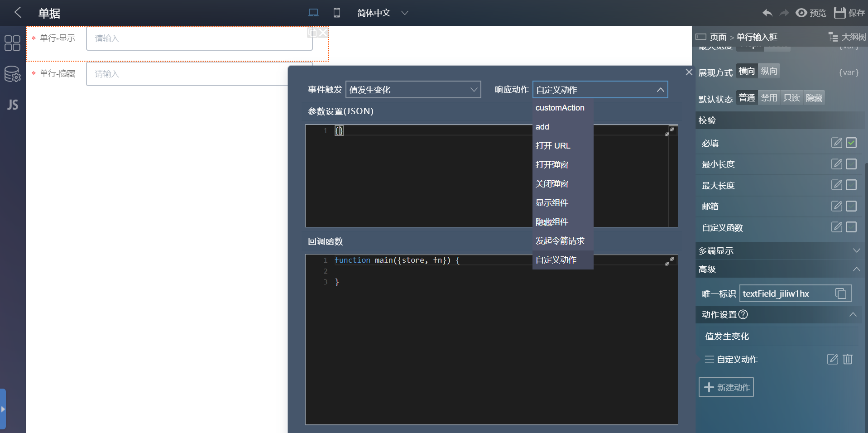Click the redo arrow icon
Image resolution: width=868 pixels, height=433 pixels.
(x=784, y=13)
